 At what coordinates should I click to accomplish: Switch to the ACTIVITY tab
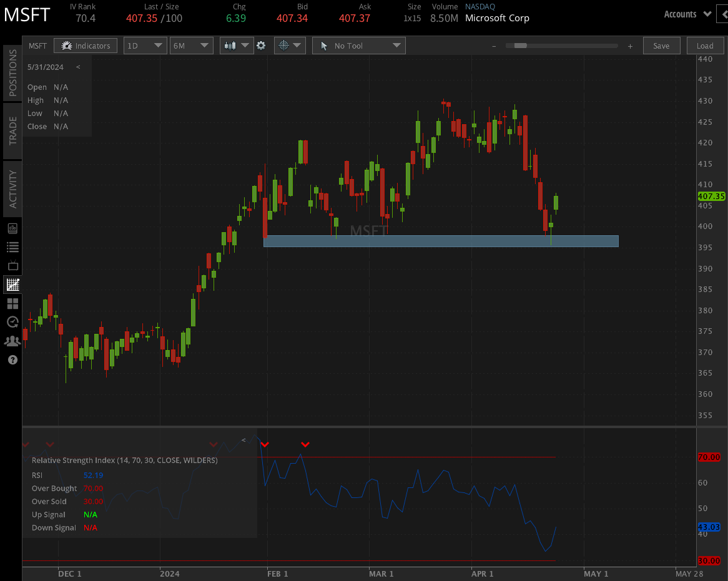(12, 188)
